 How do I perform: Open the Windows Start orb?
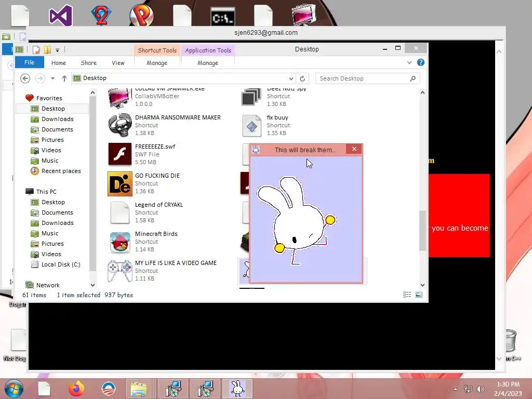pos(14,389)
